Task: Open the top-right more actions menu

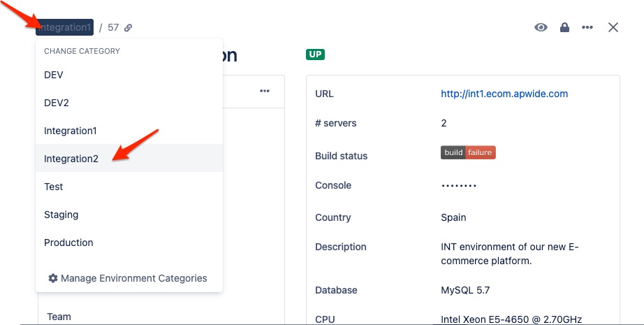Action: tap(587, 27)
